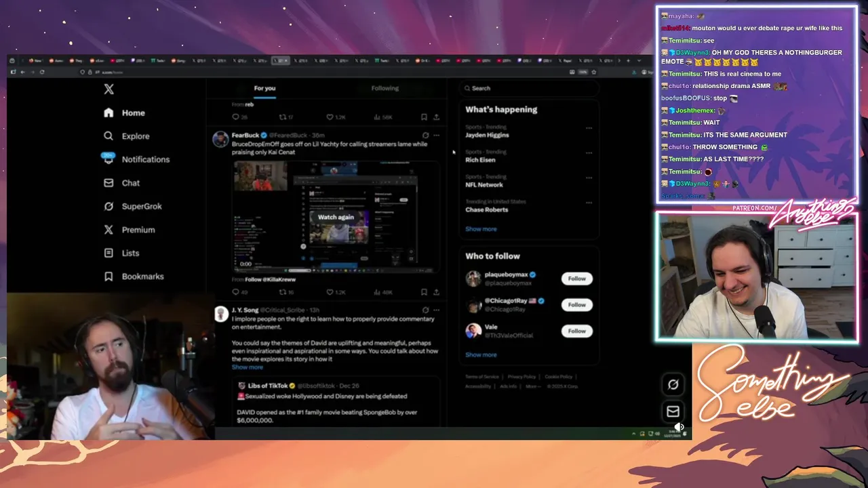This screenshot has height=488, width=868.
Task: Open the Rich Eisen trend
Action: click(480, 160)
